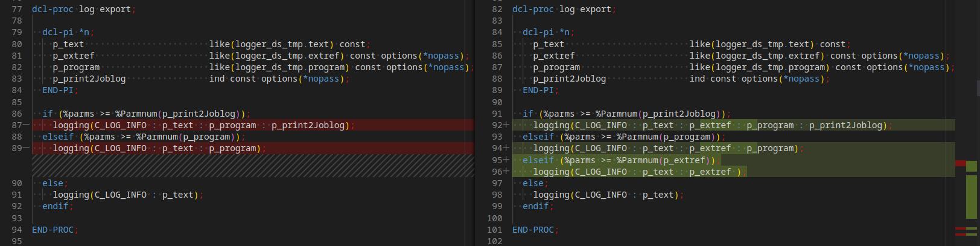Click insertion marker beside modified line 92

pos(506,125)
